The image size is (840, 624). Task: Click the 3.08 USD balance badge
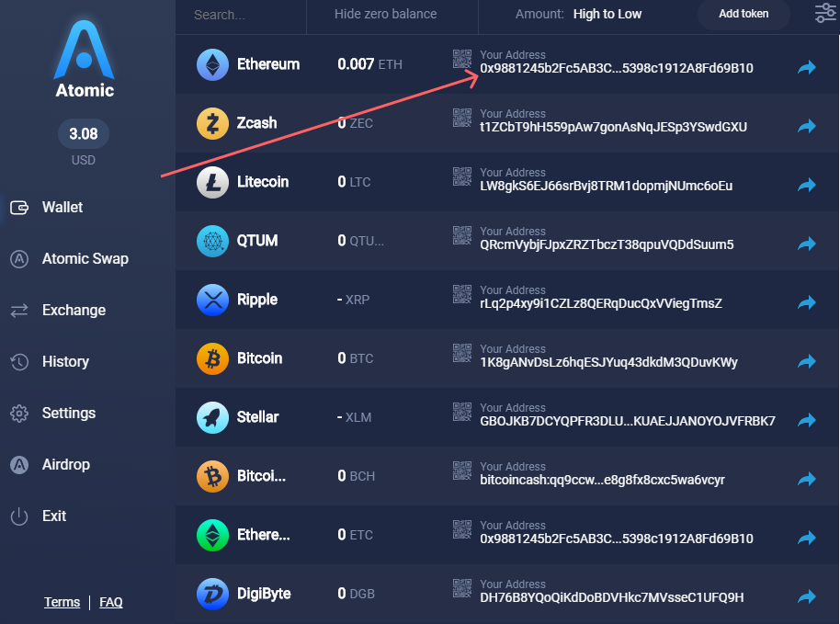pos(83,134)
